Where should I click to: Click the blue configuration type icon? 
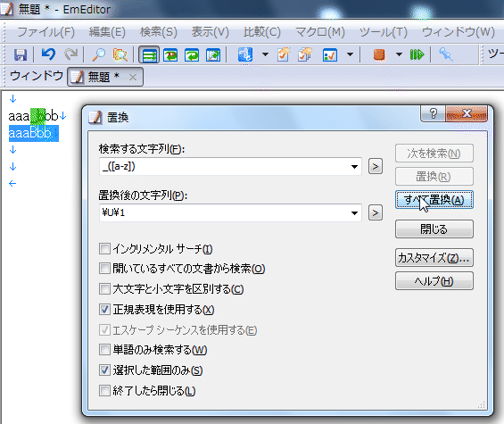coord(245,54)
